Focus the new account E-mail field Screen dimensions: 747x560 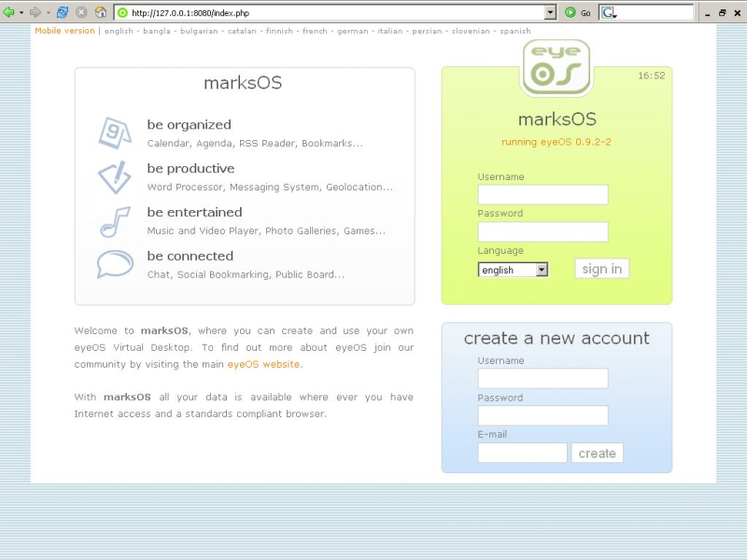522,453
